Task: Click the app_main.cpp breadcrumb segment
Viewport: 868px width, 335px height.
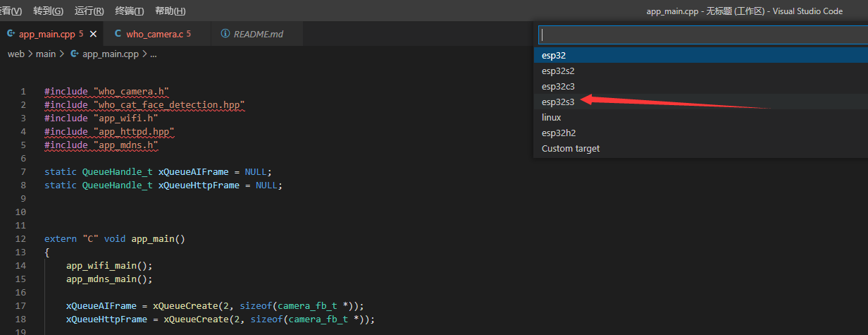Action: [x=110, y=54]
